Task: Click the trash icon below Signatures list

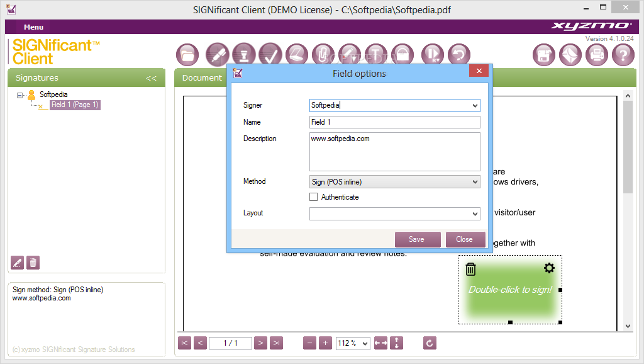Action: pos(33,263)
